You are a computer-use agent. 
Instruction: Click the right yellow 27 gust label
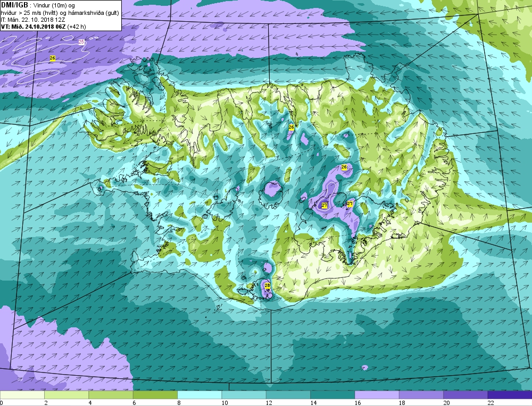click(x=350, y=204)
